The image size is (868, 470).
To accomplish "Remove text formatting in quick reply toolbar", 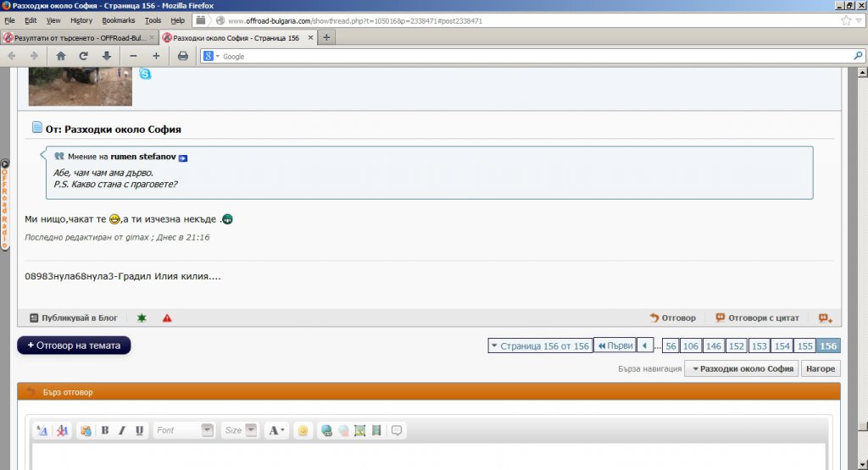I will click(x=62, y=430).
